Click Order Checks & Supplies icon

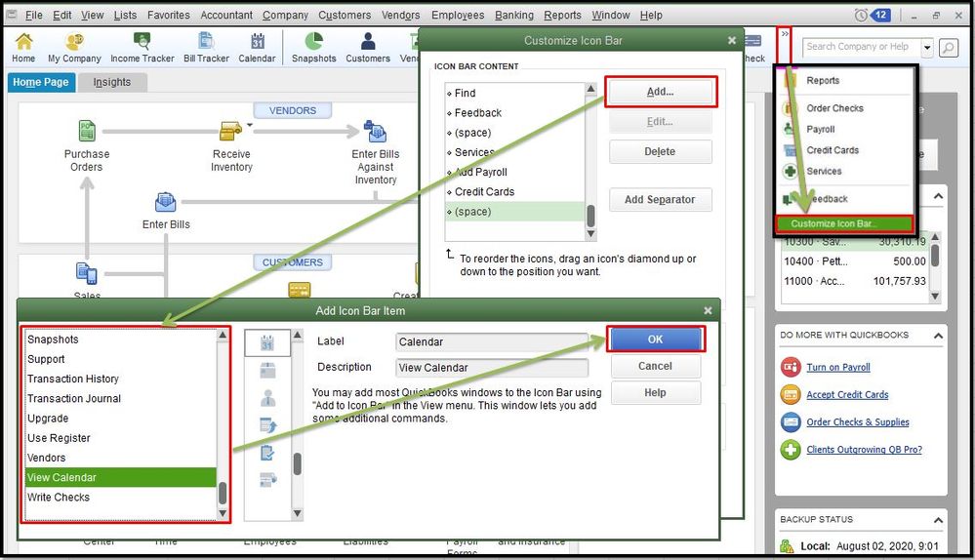(791, 422)
